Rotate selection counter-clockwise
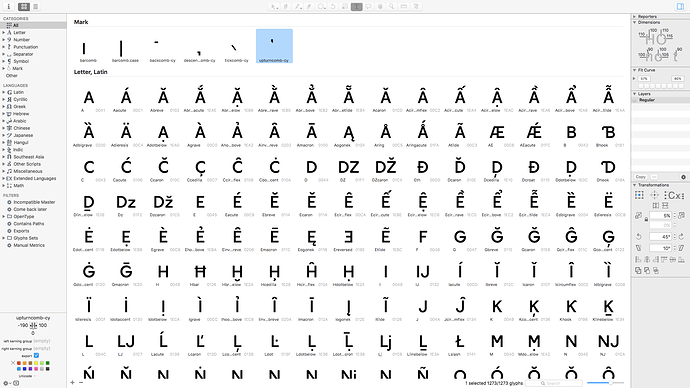The height and width of the screenshot is (388, 690). (639, 236)
